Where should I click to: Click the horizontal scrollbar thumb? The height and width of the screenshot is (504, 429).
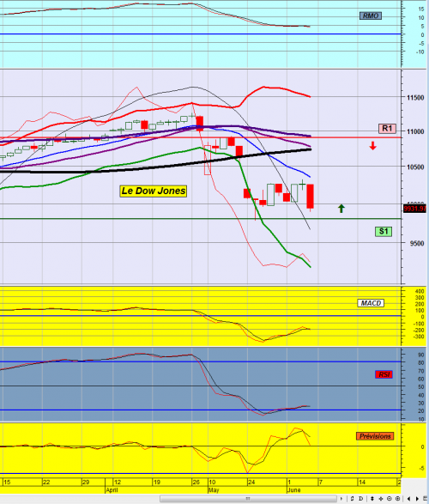click(x=248, y=499)
